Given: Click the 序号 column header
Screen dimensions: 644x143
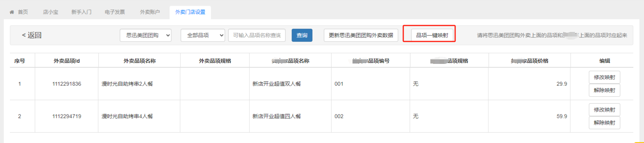Looking at the screenshot, I should [x=20, y=61].
